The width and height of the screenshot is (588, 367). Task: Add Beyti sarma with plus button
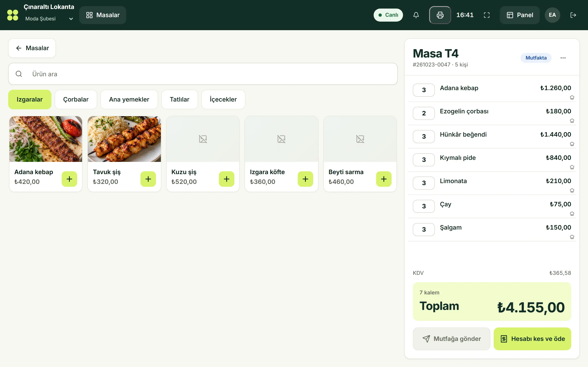coord(384,179)
